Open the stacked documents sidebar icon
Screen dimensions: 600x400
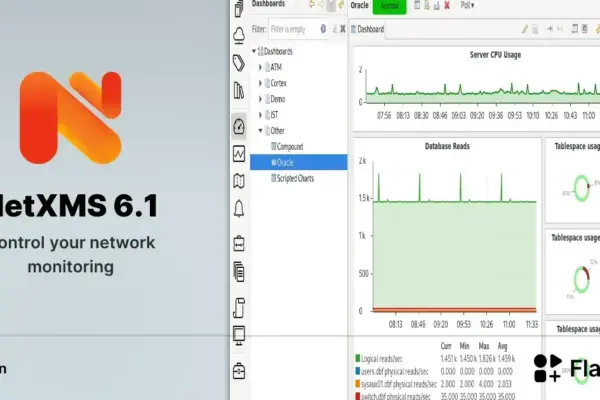coord(239,272)
